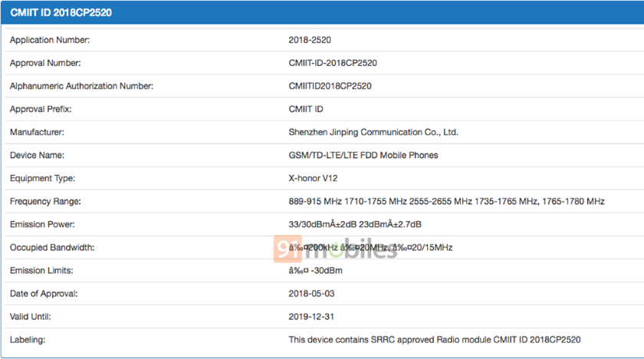Image resolution: width=644 pixels, height=359 pixels.
Task: Select the emission power value '33/30dBm'
Action: [x=355, y=224]
